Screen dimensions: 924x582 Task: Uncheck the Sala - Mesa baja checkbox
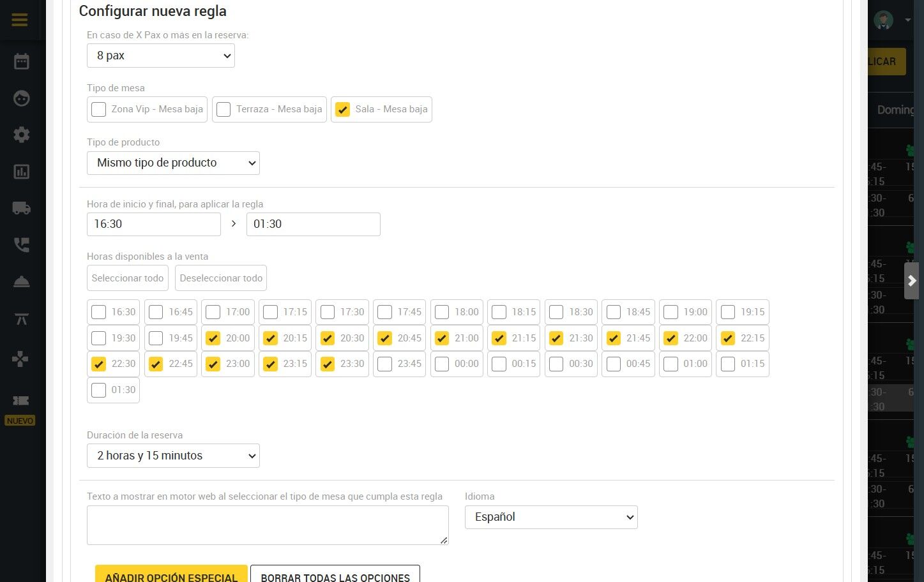(342, 109)
